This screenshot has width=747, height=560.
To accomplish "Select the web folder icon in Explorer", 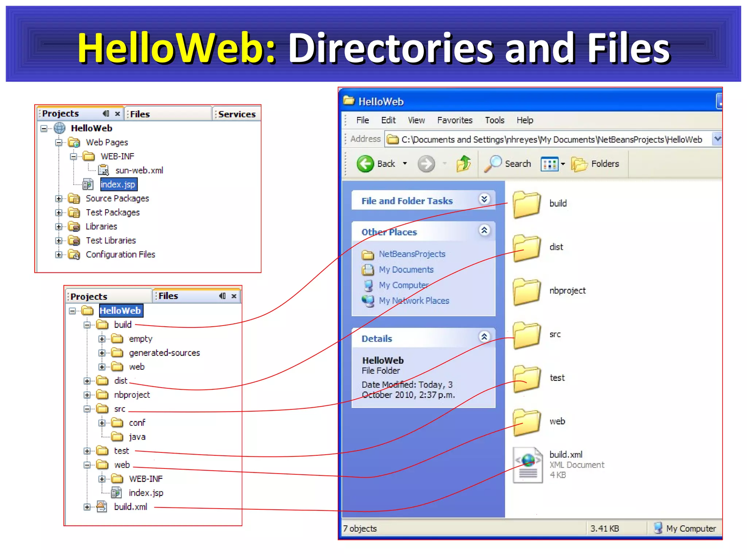I will click(527, 423).
